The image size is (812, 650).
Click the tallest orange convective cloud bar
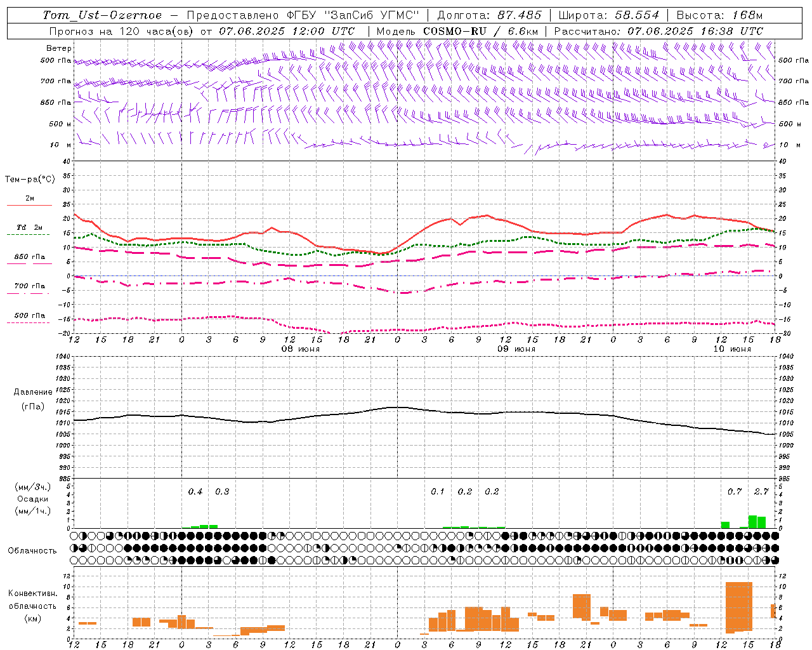[x=738, y=607]
